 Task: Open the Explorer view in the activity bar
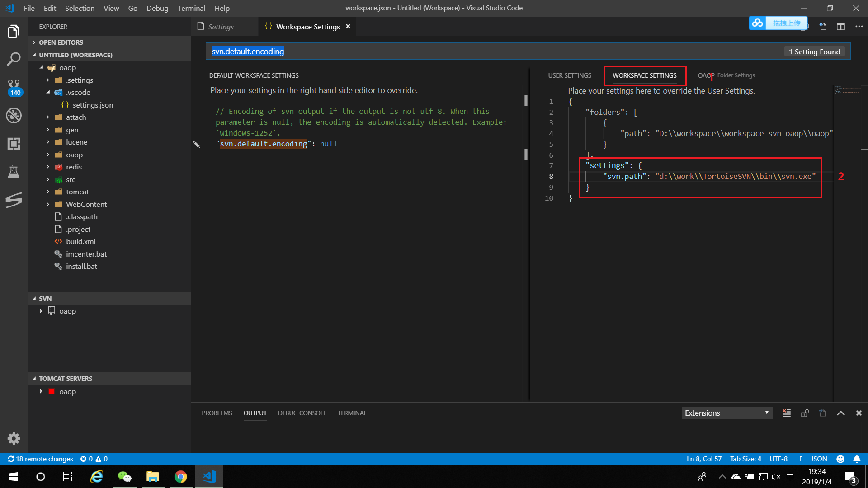click(x=14, y=31)
